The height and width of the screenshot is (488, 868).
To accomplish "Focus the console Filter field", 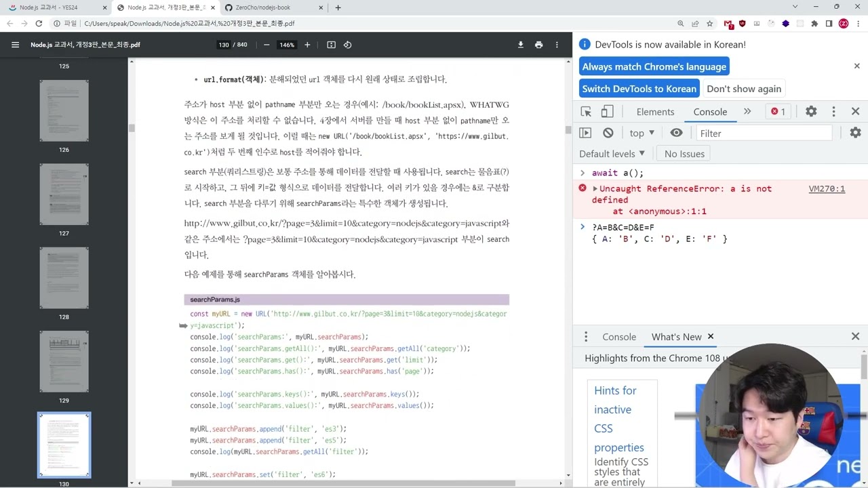I will click(x=764, y=134).
